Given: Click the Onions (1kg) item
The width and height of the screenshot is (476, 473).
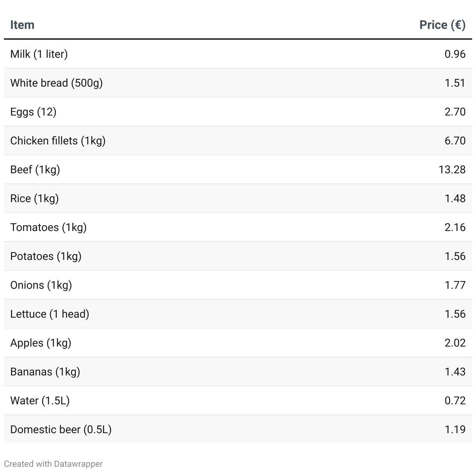Looking at the screenshot, I should (x=41, y=285).
